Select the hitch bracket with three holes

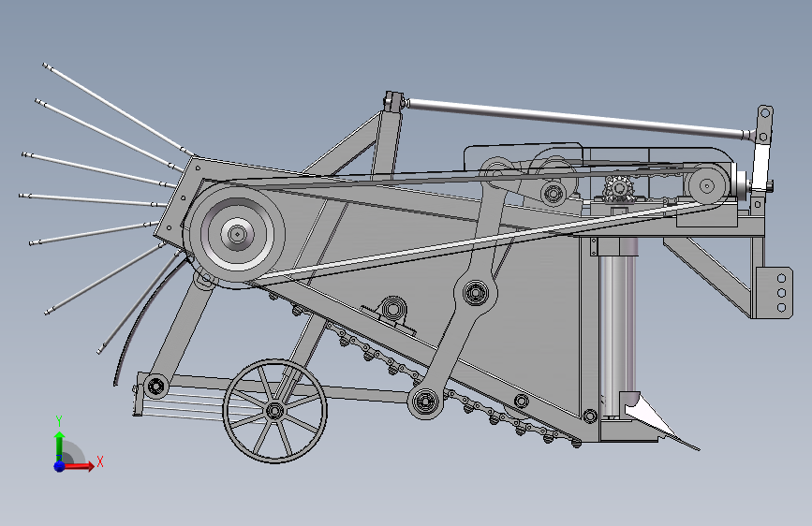coord(775,293)
